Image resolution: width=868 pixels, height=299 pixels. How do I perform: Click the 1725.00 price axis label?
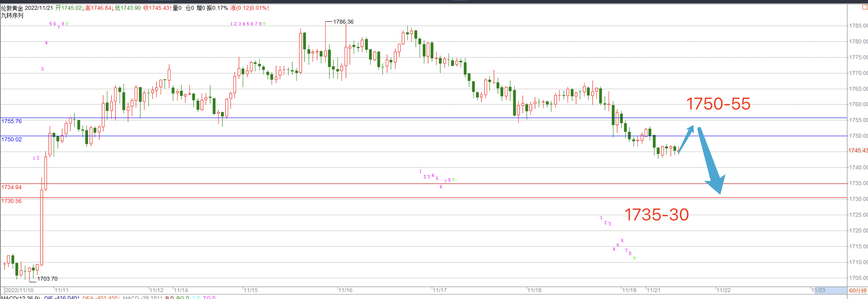pos(858,215)
